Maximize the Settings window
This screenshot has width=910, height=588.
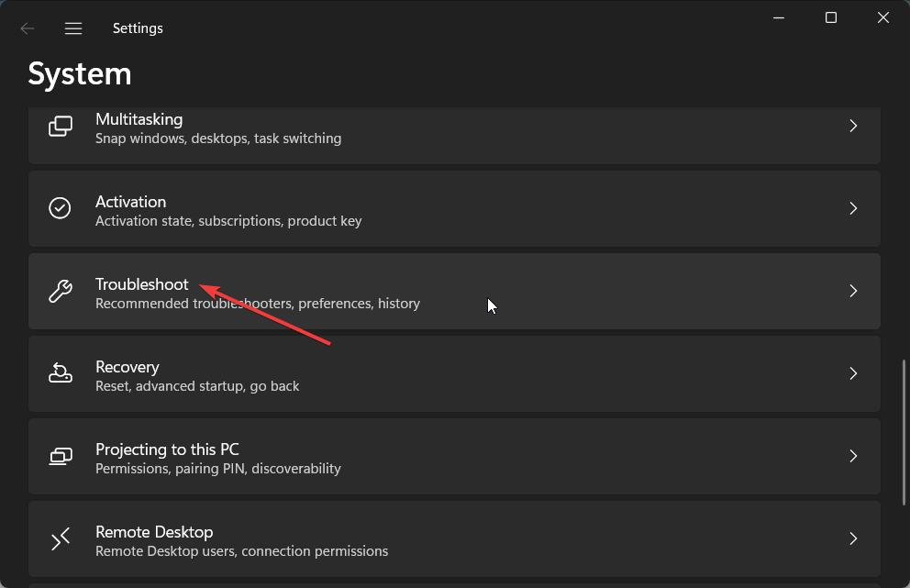point(831,18)
